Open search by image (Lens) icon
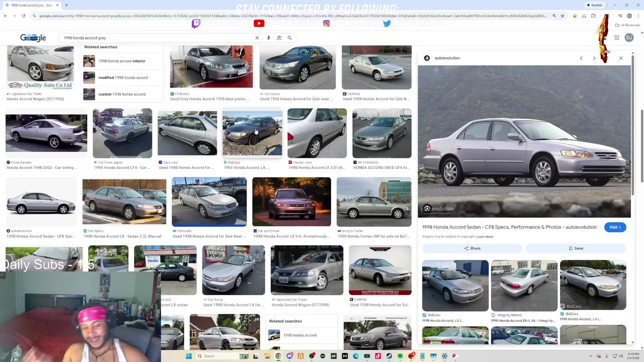The image size is (644, 362). 279,38
